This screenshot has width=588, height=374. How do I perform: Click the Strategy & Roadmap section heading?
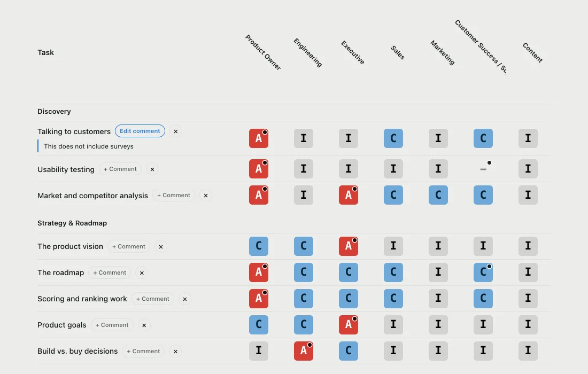72,223
